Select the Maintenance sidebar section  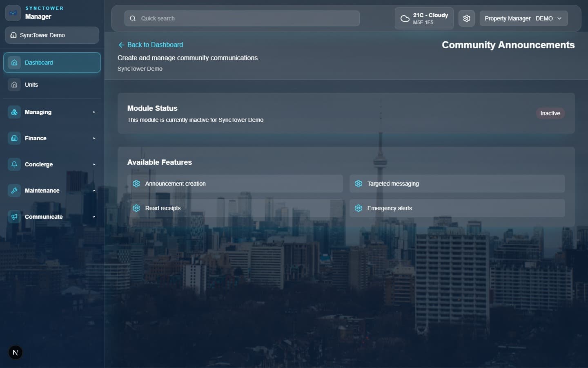pyautogui.click(x=52, y=191)
